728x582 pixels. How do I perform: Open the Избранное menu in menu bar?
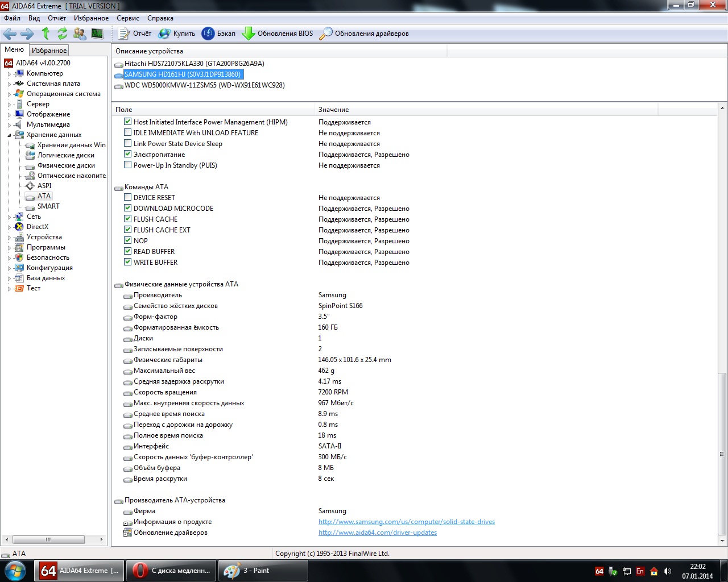(x=91, y=18)
